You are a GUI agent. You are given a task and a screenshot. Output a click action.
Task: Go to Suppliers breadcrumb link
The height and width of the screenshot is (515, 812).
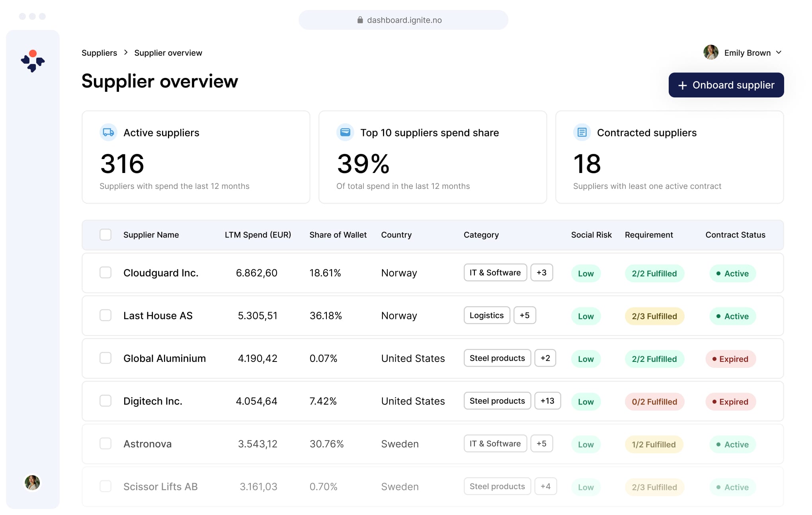[99, 53]
